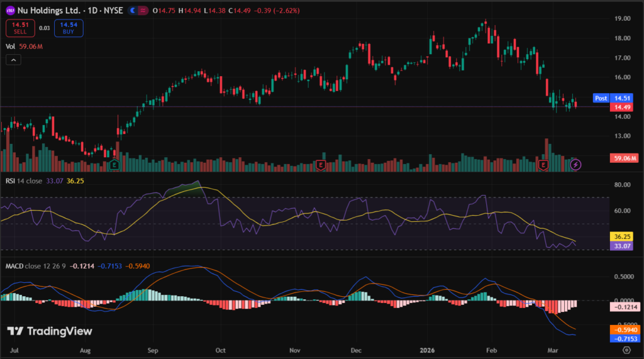The image size is (644, 359).
Task: Open chart settings gear in bottom-right corner
Action: coord(626,350)
